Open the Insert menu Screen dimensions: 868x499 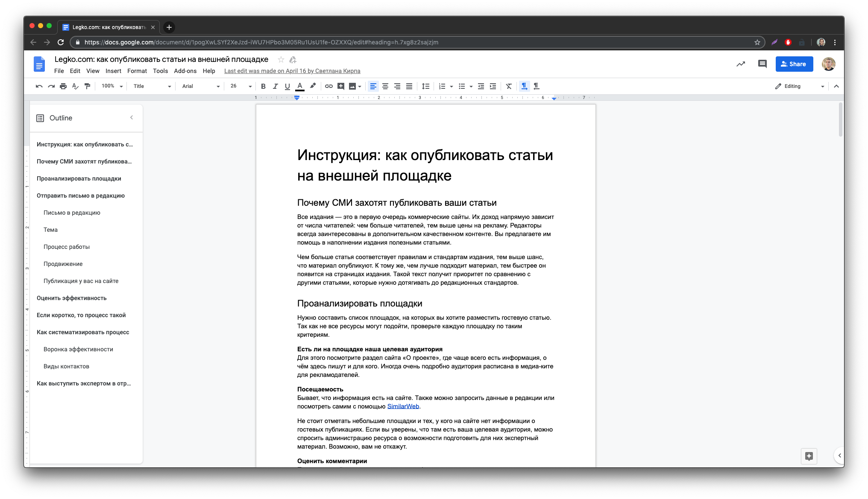tap(113, 71)
